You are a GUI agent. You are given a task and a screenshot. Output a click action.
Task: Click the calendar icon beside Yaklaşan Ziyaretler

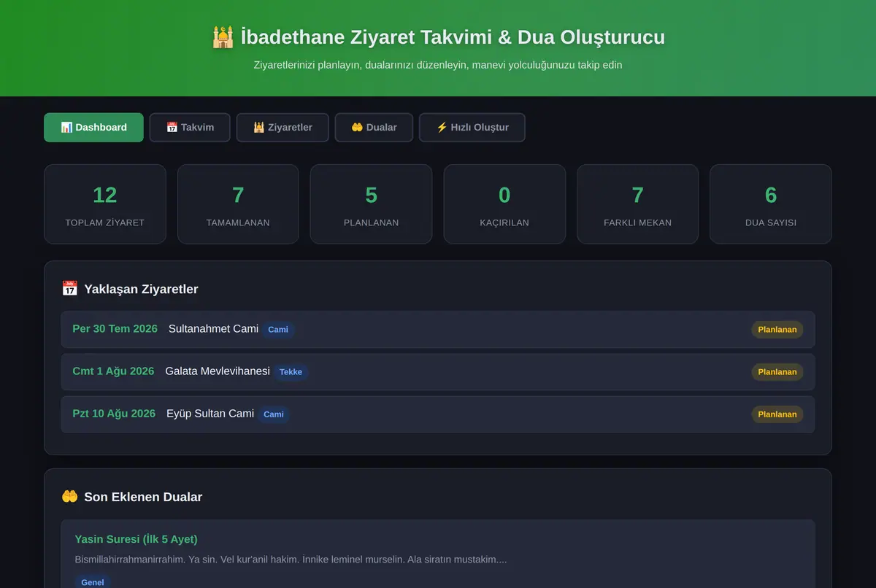pos(69,289)
